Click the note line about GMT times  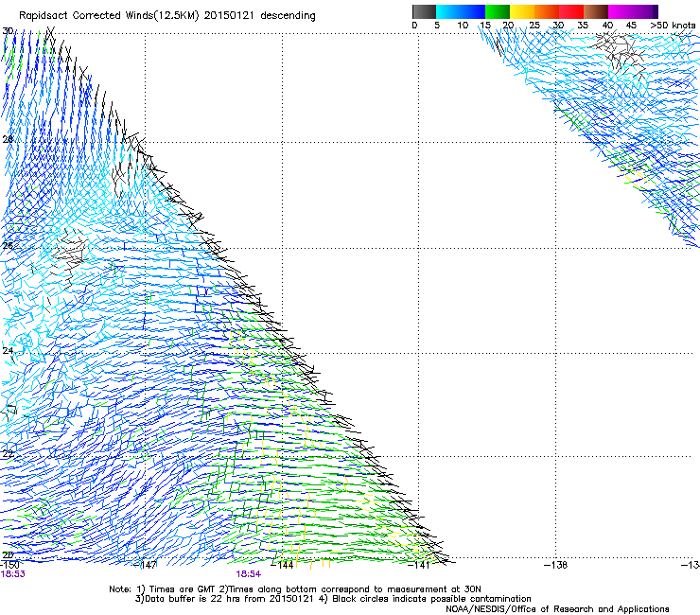295,589
